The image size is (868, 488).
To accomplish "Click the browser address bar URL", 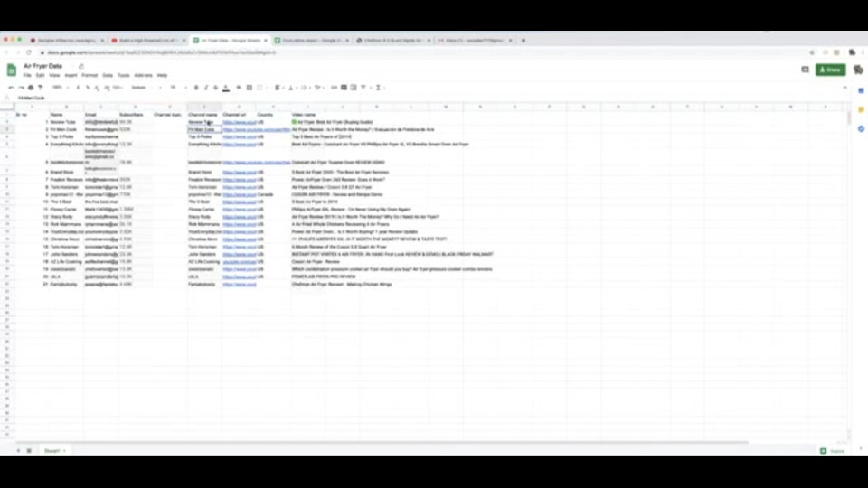I will [161, 52].
